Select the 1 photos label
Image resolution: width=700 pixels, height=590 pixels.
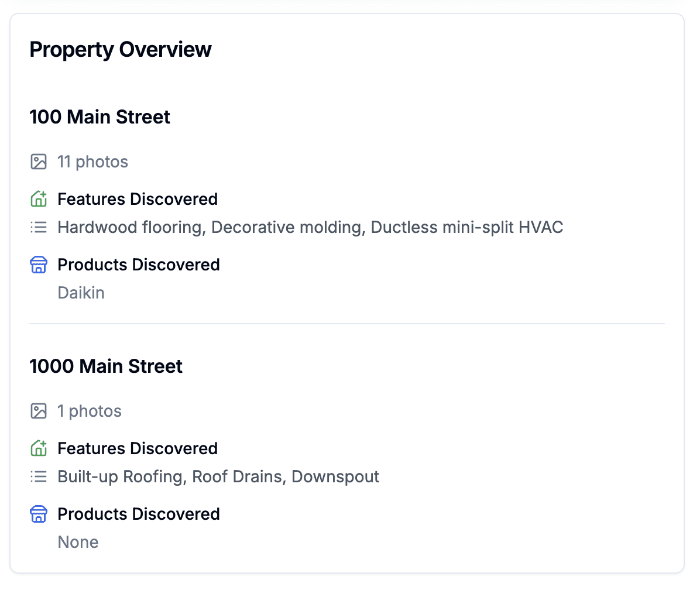coord(90,411)
